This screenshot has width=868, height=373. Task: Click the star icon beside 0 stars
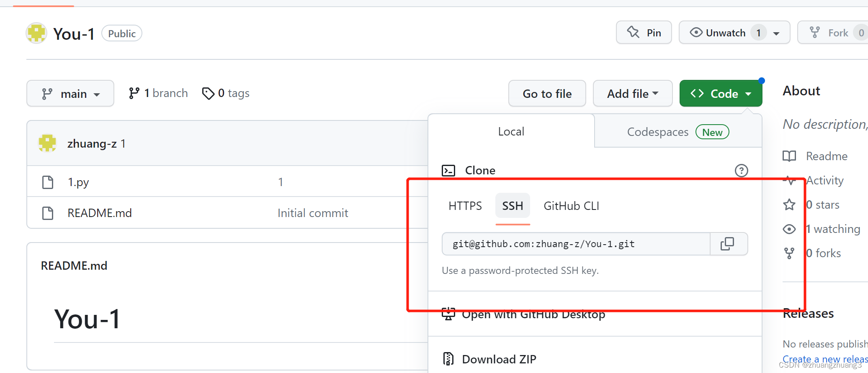[789, 204]
